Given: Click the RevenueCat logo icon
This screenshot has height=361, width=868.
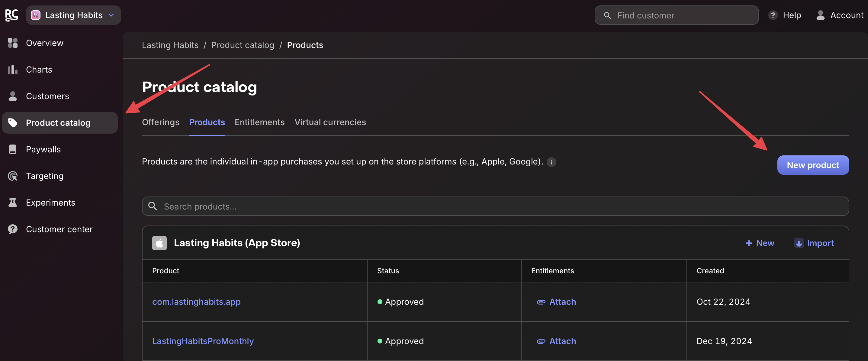Looking at the screenshot, I should pyautogui.click(x=12, y=15).
